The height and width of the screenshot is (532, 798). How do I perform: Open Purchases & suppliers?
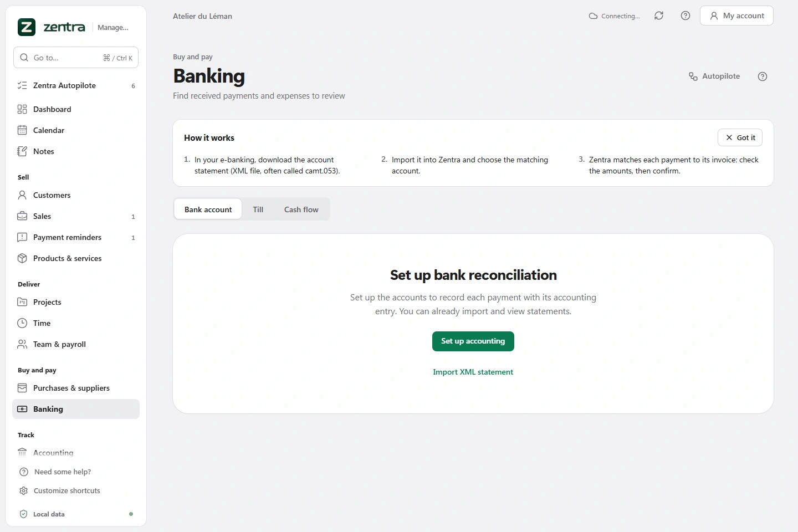coord(76,388)
